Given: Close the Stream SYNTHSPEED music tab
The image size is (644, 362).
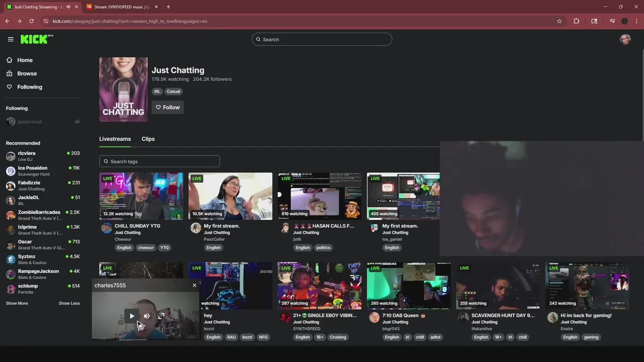Looking at the screenshot, I should [156, 7].
